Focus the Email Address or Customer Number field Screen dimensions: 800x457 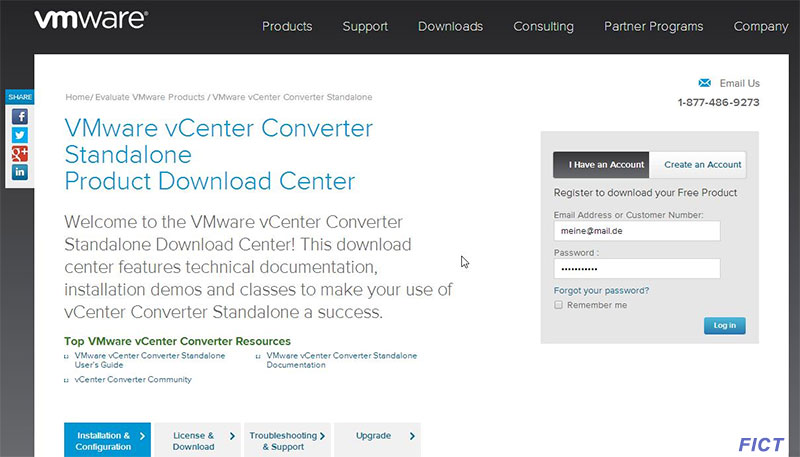point(637,231)
